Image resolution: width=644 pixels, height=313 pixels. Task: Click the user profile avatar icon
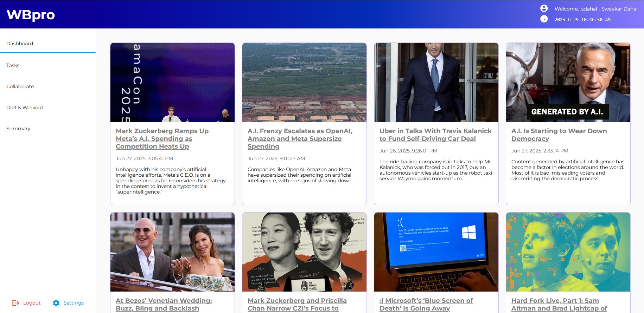coord(544,8)
